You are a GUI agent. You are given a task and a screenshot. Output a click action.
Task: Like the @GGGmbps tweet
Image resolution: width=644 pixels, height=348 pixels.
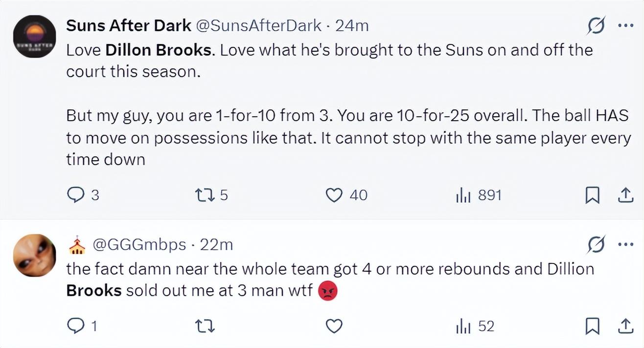pos(334,326)
